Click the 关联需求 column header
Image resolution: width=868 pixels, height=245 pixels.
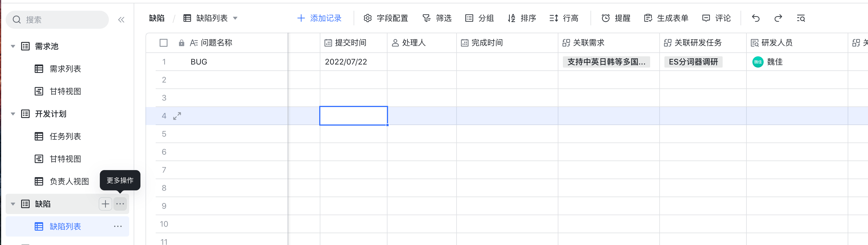(609, 43)
